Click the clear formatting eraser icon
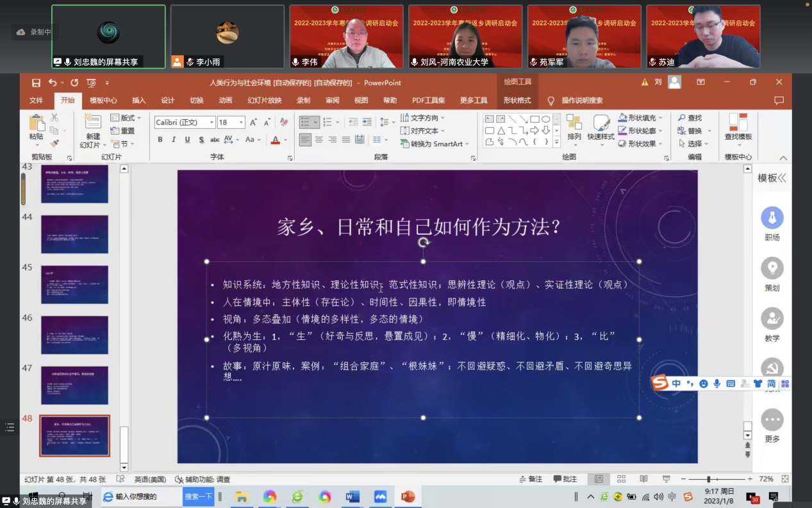This screenshot has height=508, width=812. 284,122
